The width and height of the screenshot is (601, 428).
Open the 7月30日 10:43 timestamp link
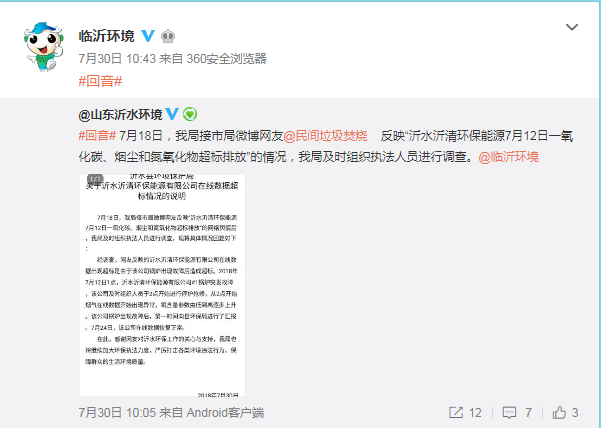tap(117, 59)
